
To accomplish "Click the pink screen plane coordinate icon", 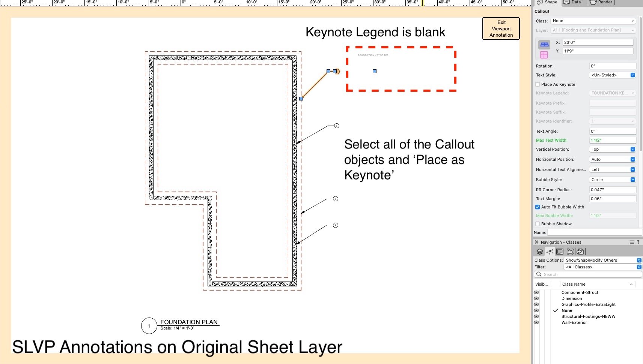I will (x=544, y=55).
